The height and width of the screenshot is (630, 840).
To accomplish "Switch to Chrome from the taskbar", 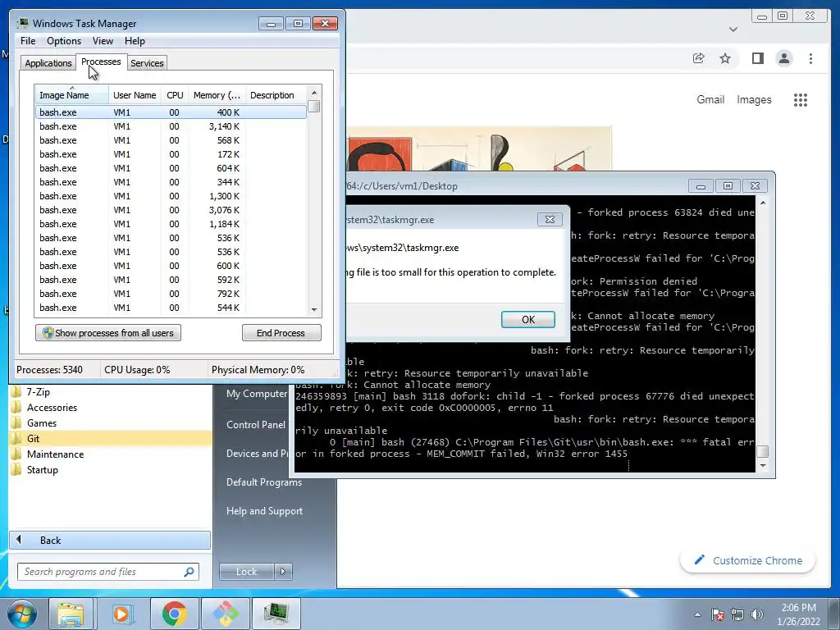I will pos(174,614).
